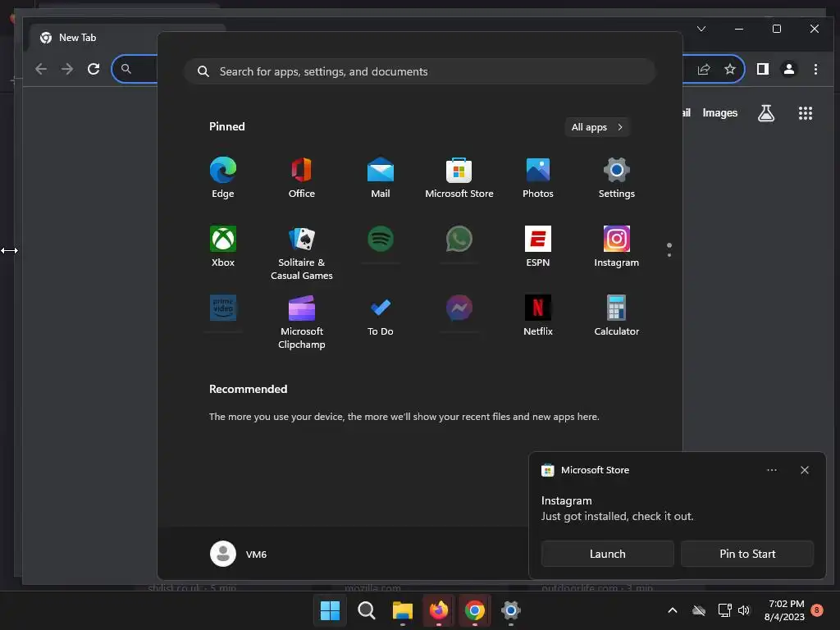
Task: Open Settings gear on the taskbar
Action: point(511,610)
